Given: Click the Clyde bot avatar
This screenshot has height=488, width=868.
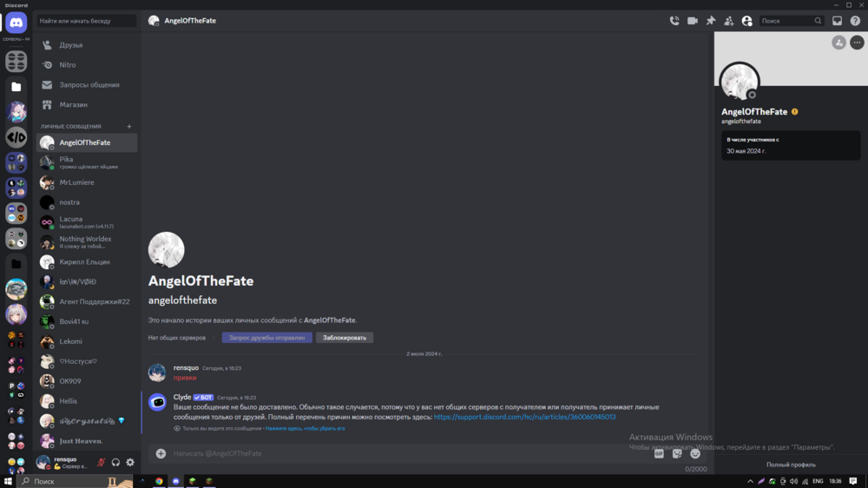Looking at the screenshot, I should click(x=157, y=402).
